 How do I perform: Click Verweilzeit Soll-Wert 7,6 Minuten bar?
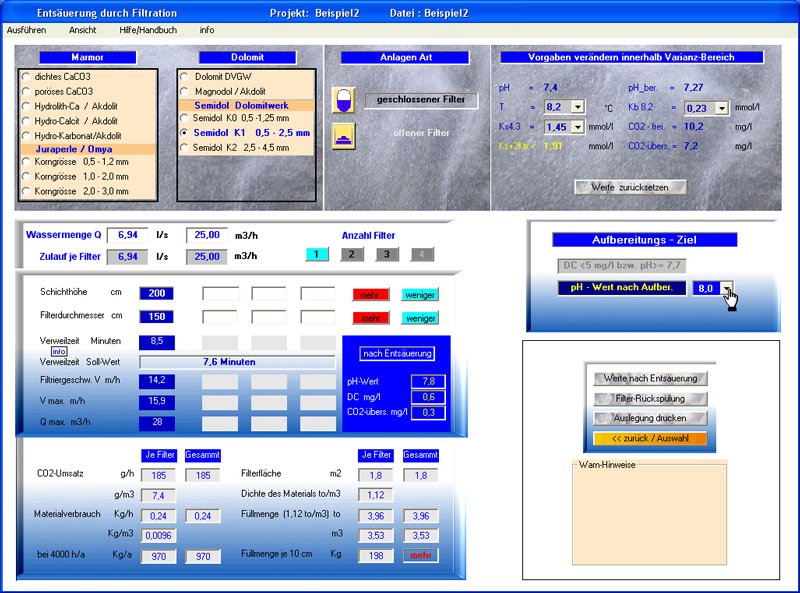coord(237,362)
